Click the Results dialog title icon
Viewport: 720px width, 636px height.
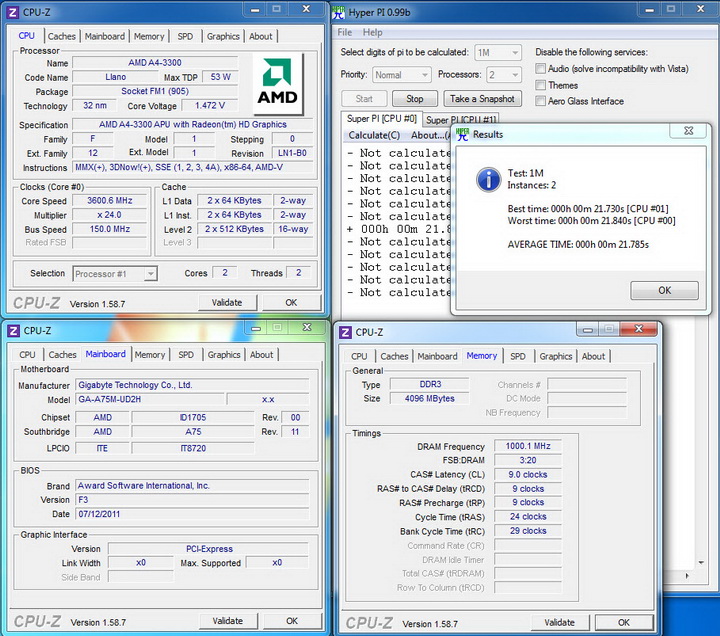[462, 134]
